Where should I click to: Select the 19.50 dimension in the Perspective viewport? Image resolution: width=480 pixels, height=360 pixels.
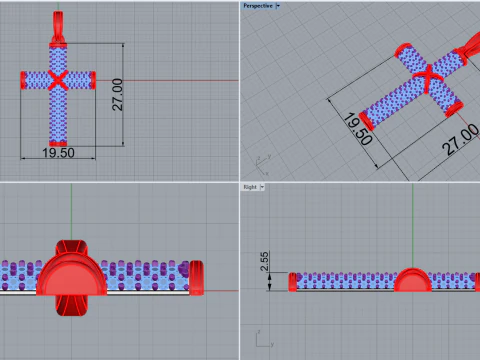358,130
